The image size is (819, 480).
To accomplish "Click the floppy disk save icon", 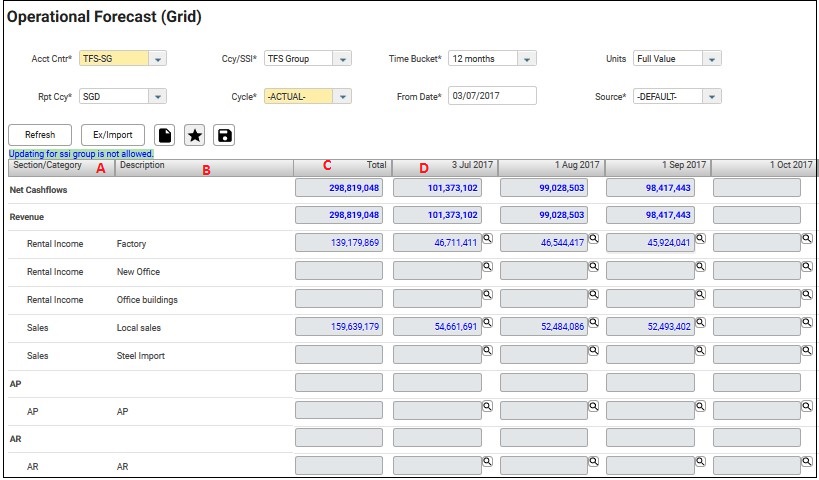I will [x=224, y=135].
